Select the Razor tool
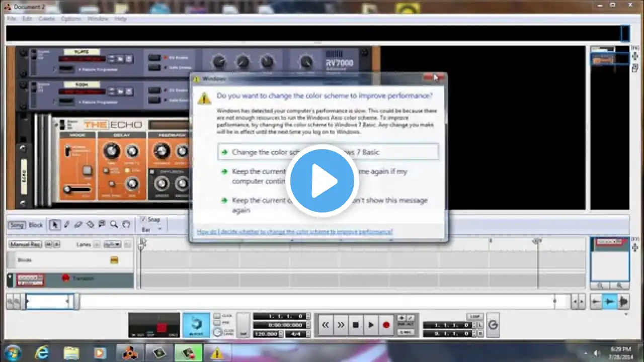 point(90,225)
